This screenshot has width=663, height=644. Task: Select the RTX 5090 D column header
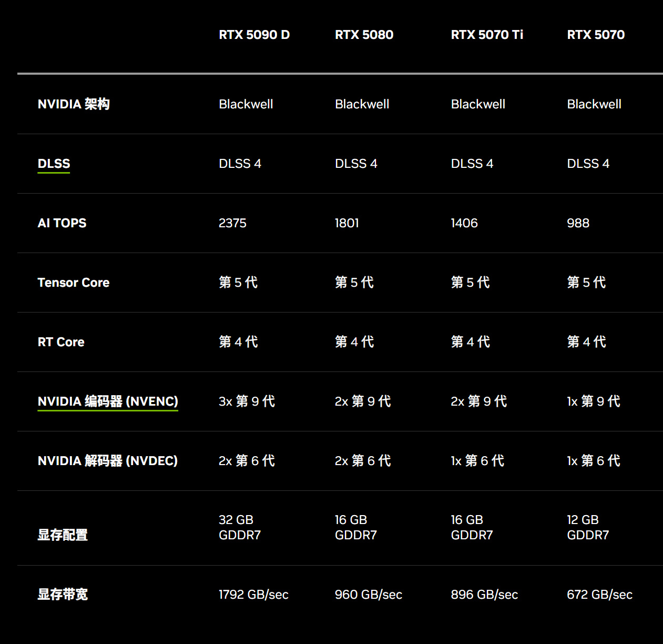point(254,35)
